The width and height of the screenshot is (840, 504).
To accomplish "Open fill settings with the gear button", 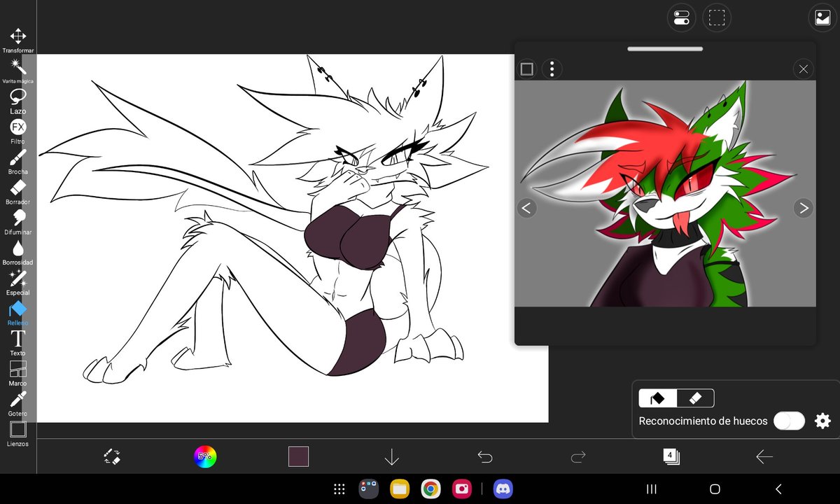I will point(822,421).
